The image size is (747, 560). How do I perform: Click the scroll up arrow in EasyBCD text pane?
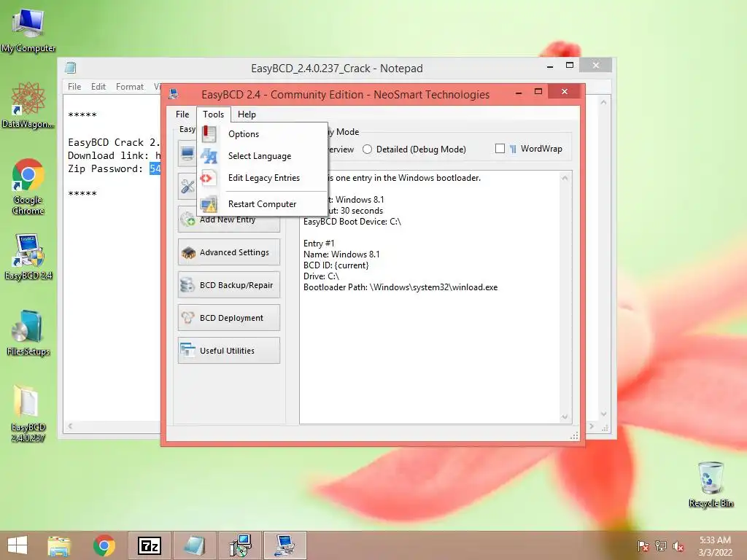[x=565, y=178]
